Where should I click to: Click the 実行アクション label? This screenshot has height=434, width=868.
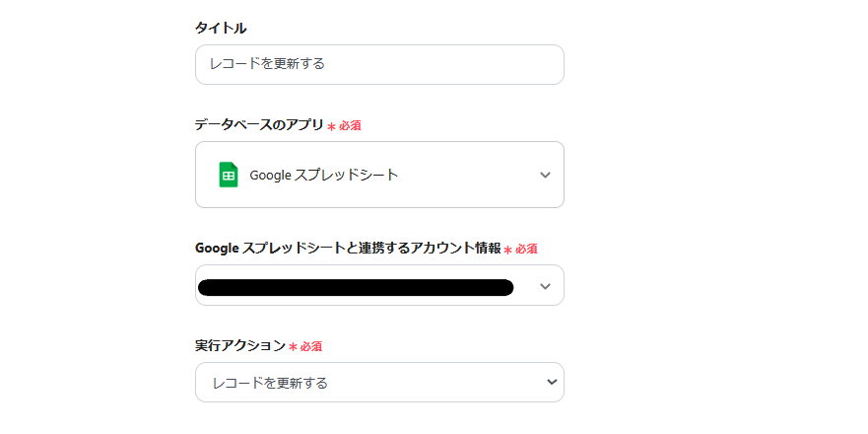pos(240,345)
